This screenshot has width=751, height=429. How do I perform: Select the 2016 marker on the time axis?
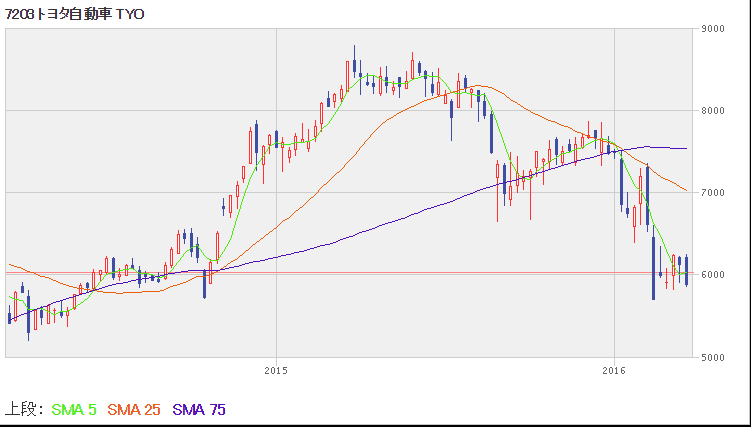614,371
